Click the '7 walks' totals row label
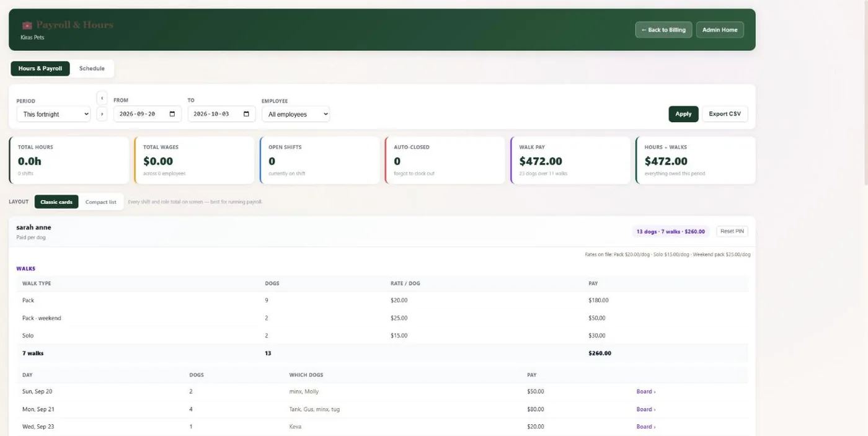This screenshot has height=436, width=868. (x=33, y=354)
